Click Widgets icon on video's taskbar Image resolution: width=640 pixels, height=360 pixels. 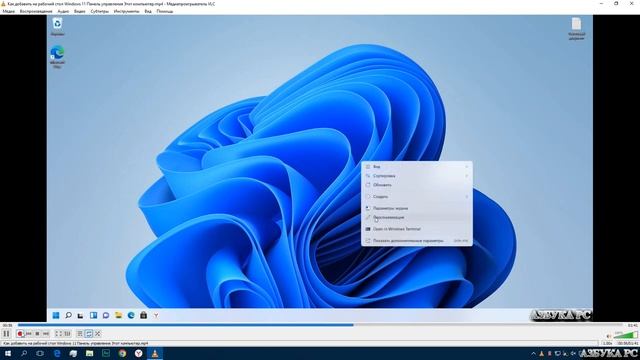pos(93,315)
